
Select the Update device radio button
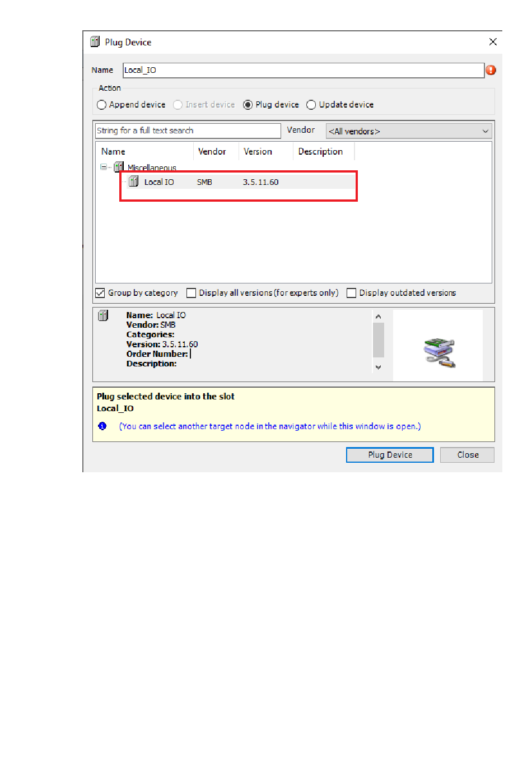point(311,105)
